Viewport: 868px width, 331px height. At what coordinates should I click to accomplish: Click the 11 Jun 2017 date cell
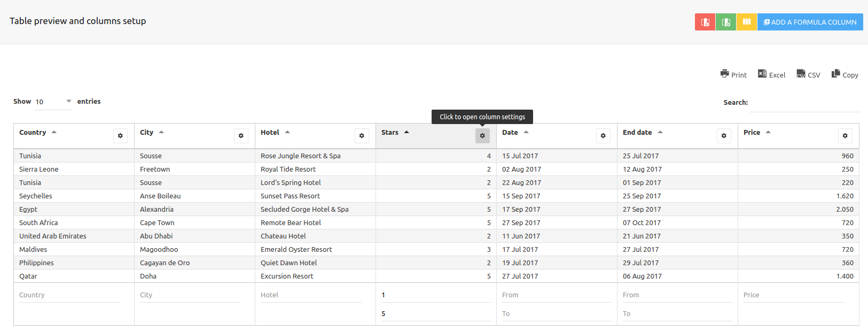tap(557, 236)
